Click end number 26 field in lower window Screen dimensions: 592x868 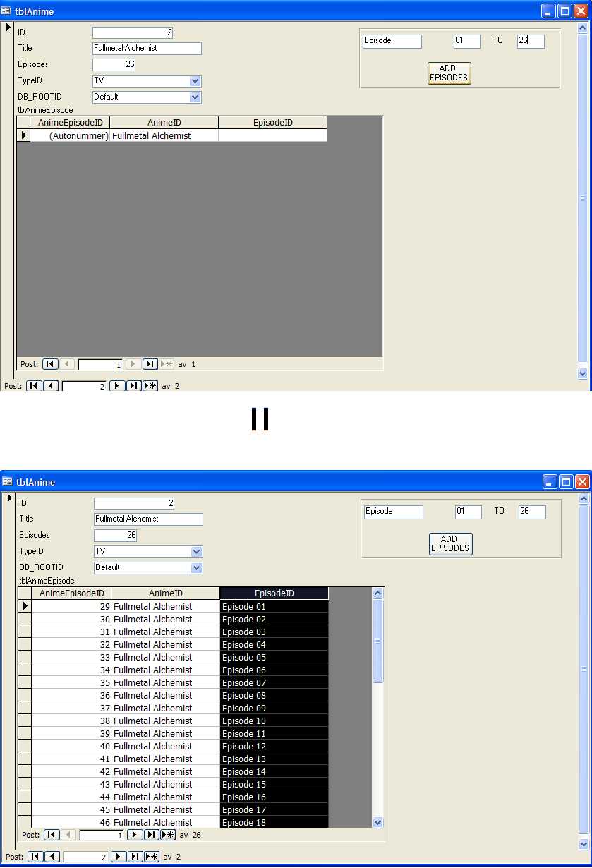tap(532, 512)
